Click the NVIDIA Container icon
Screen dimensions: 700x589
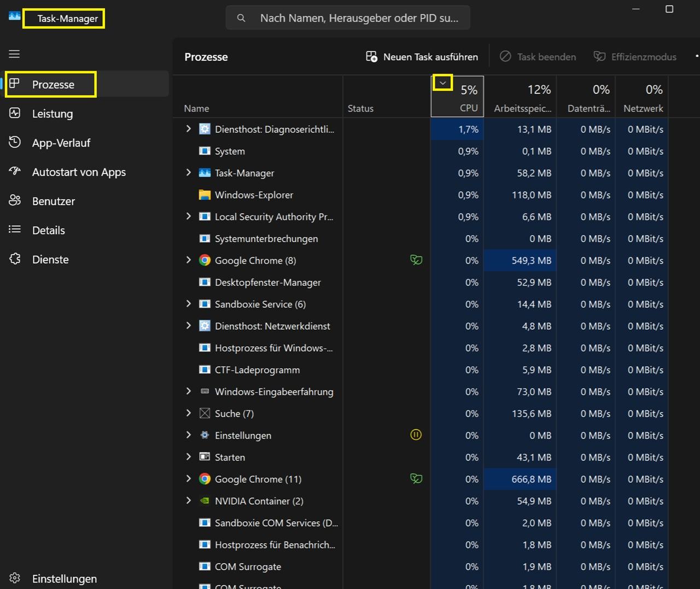tap(205, 500)
